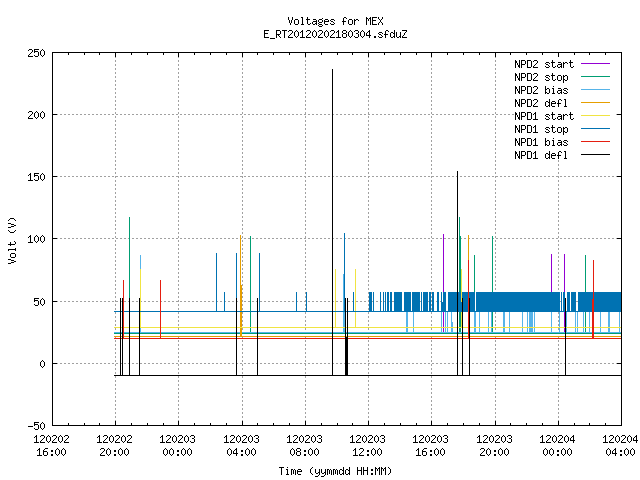Click the x-axis tick '120203 20:00'
Viewport: 640px width, 480px height.
tap(494, 446)
